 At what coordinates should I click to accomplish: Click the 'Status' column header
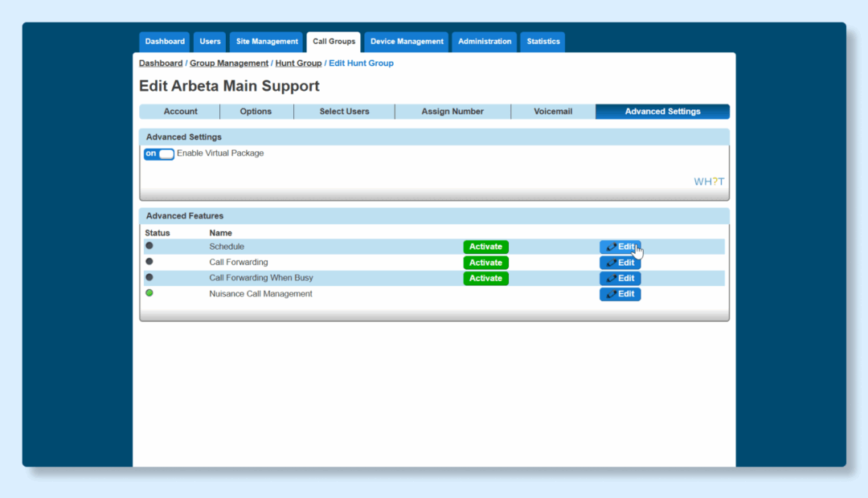[158, 233]
